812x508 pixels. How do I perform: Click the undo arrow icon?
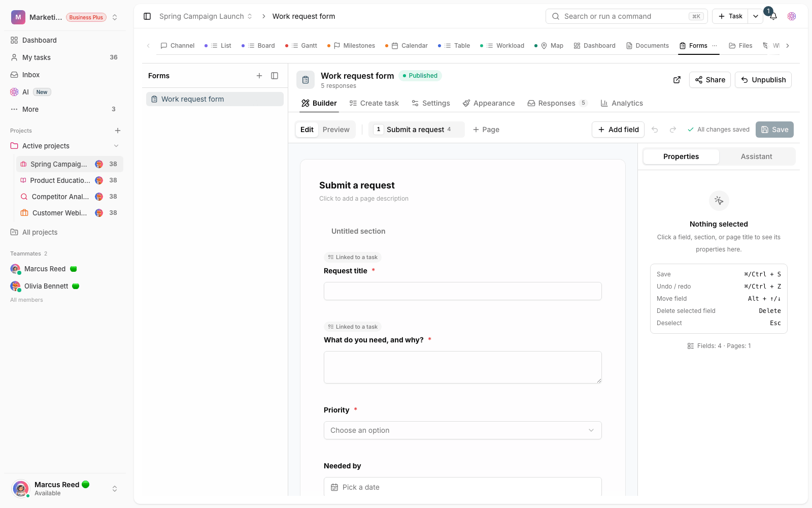click(655, 130)
